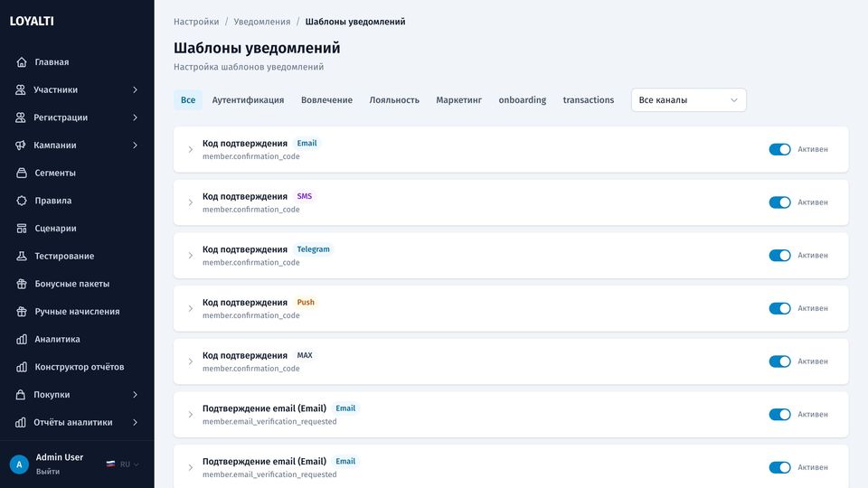
Task: Click the MAX channel badge
Action: click(305, 355)
